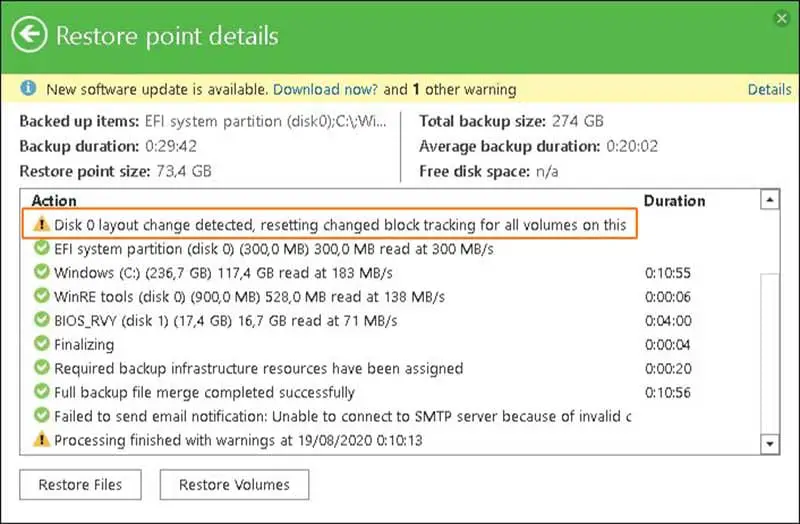Click the scroll up arrow of action list
The height and width of the screenshot is (524, 800).
(769, 199)
